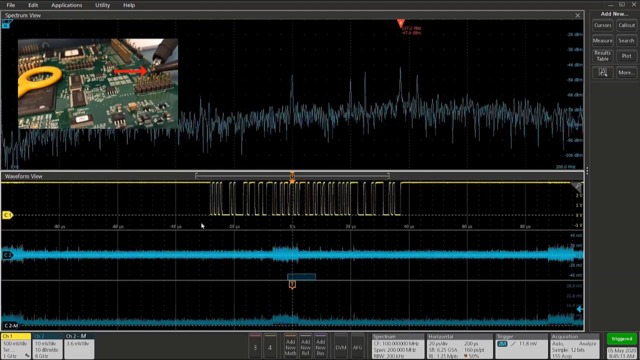Click Add New Bus button
This screenshot has width=640, height=360.
[320, 347]
